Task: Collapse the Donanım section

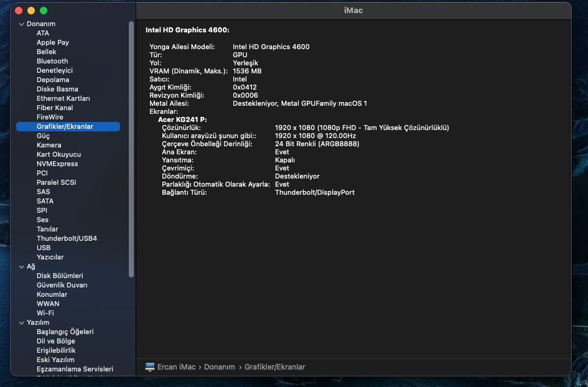Action: (x=21, y=24)
